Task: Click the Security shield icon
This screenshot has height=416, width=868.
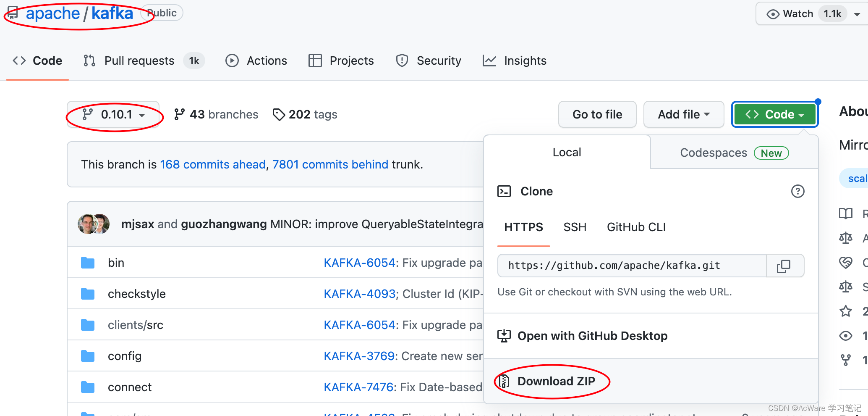Action: (402, 61)
